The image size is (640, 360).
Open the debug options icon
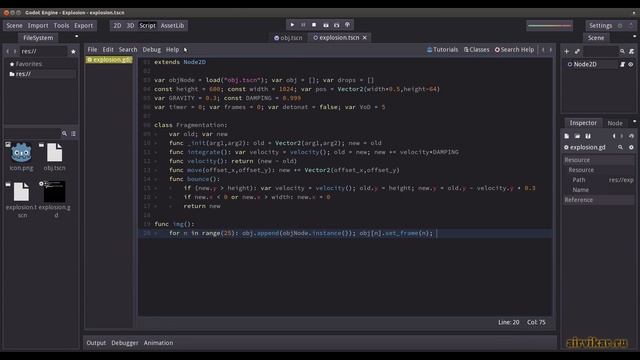coord(347,25)
